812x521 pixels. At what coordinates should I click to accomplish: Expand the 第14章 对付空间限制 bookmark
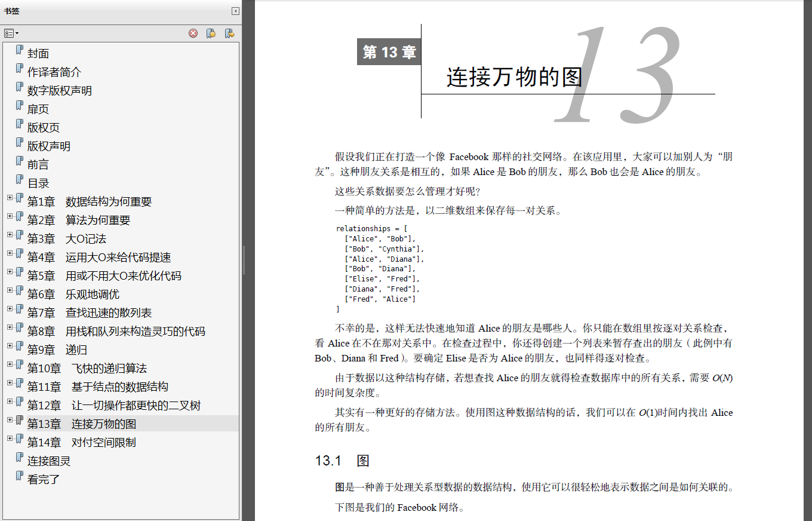(10, 439)
